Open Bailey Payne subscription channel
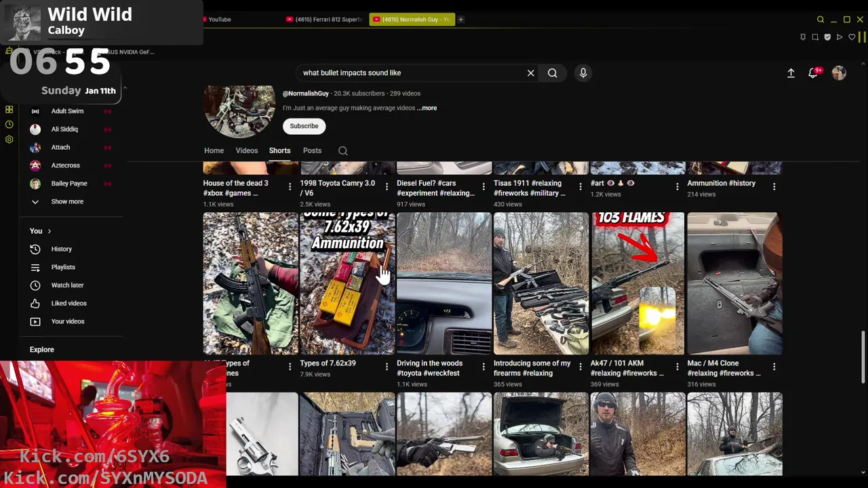Screen dimensions: 868x488 69,184
